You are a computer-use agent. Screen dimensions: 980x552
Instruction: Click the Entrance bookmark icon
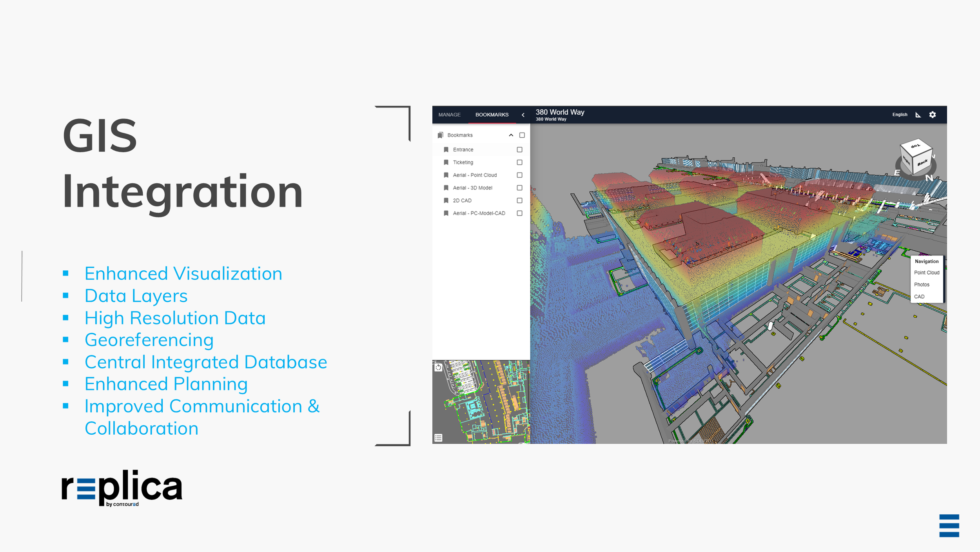coord(446,149)
